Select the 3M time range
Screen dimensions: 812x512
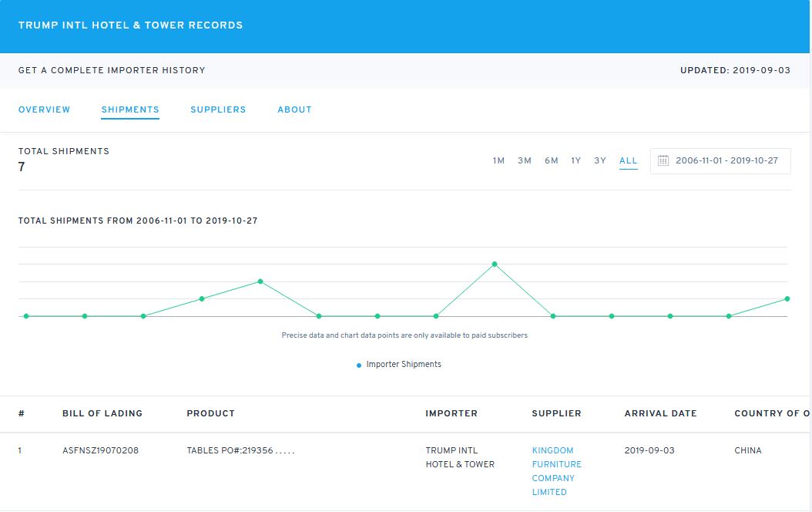click(525, 160)
